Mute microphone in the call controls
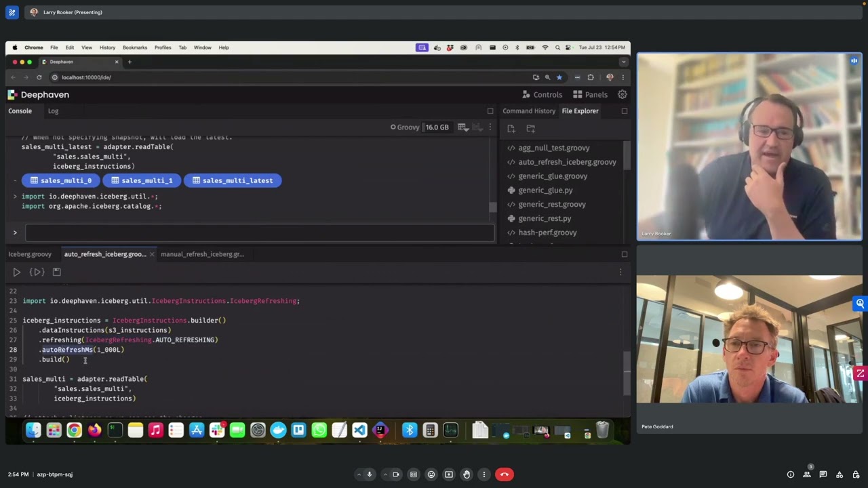 pyautogui.click(x=370, y=474)
